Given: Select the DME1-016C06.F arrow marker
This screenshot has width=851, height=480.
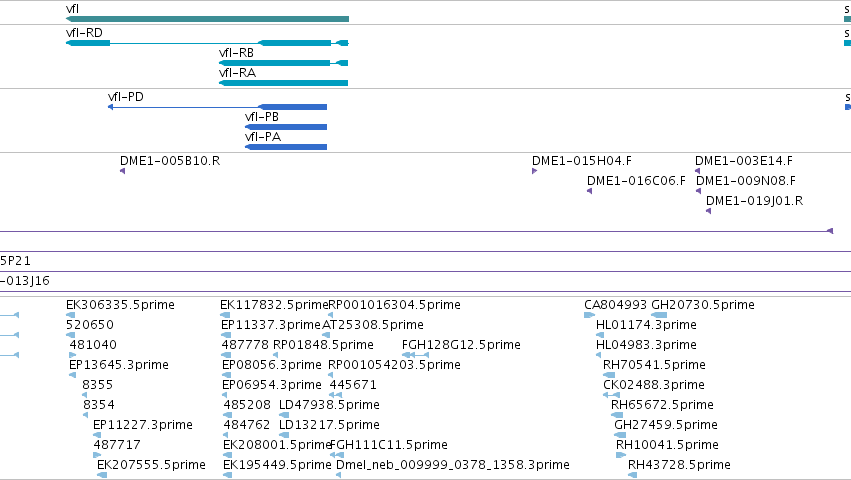Looking at the screenshot, I should click(589, 191).
